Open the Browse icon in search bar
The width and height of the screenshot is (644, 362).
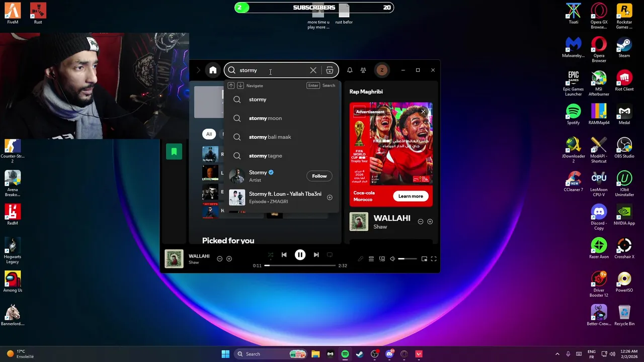point(330,70)
